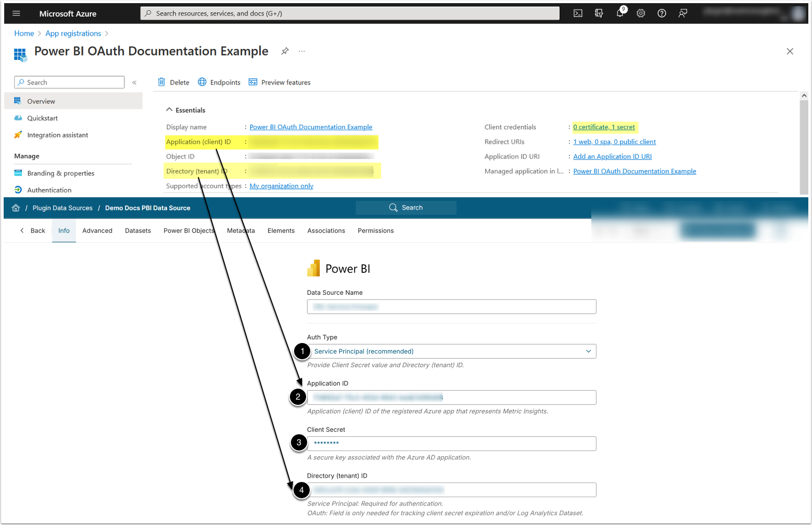Collapse the Azure sidebar menu
Screen dimensions: 812x525
coord(134,82)
